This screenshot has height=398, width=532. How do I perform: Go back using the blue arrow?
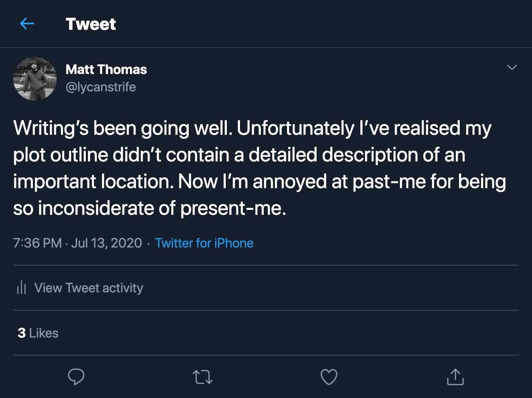tap(27, 24)
